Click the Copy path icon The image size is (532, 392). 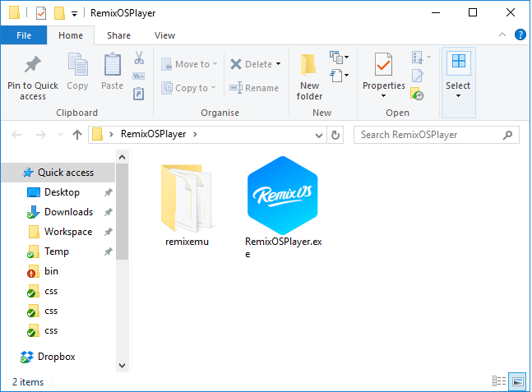(x=139, y=76)
